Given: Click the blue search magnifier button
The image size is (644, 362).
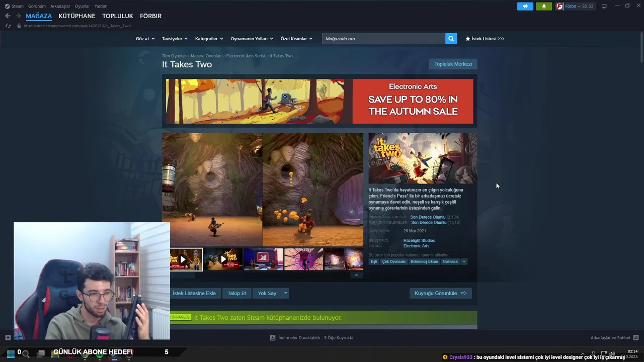Looking at the screenshot, I should [451, 39].
